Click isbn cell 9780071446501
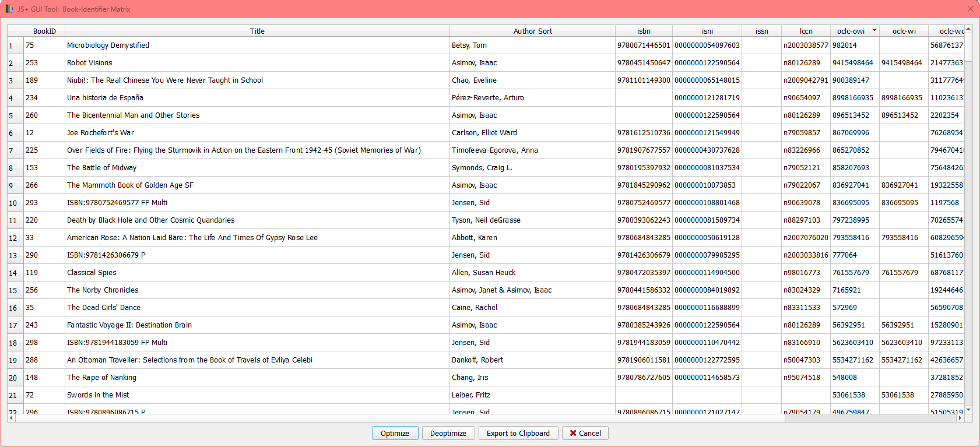The width and height of the screenshot is (980, 447). click(644, 45)
